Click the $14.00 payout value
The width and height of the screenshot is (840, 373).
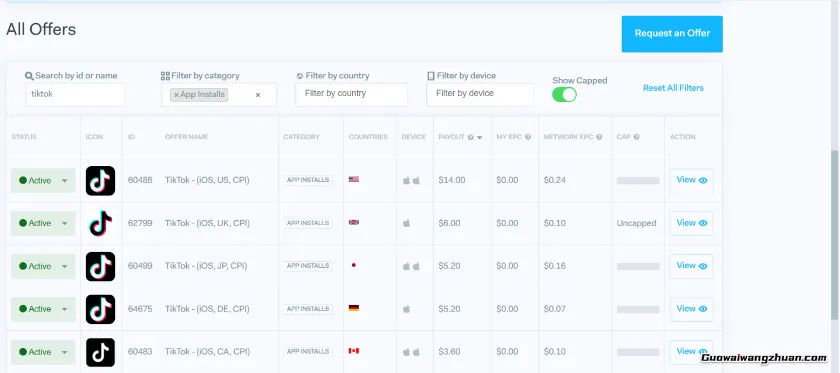[452, 181]
